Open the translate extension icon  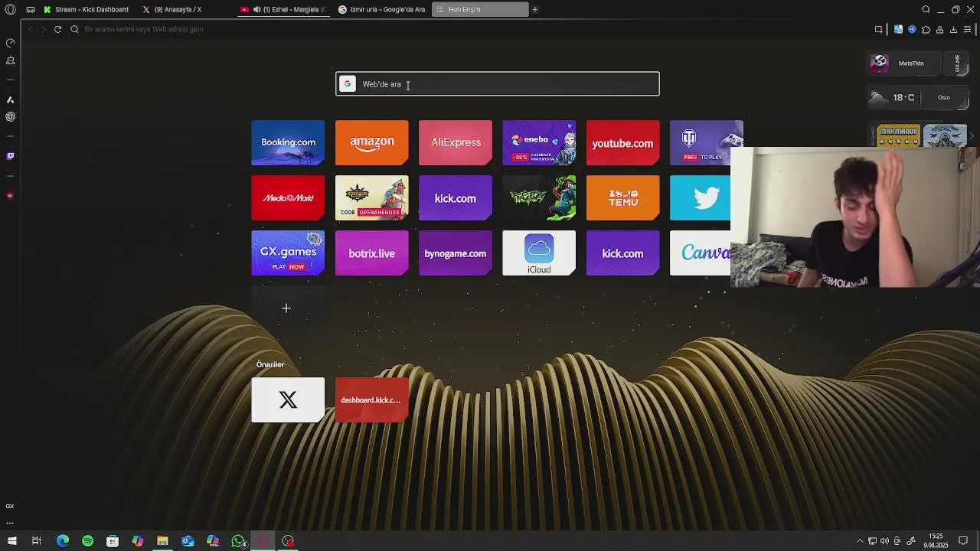click(898, 29)
